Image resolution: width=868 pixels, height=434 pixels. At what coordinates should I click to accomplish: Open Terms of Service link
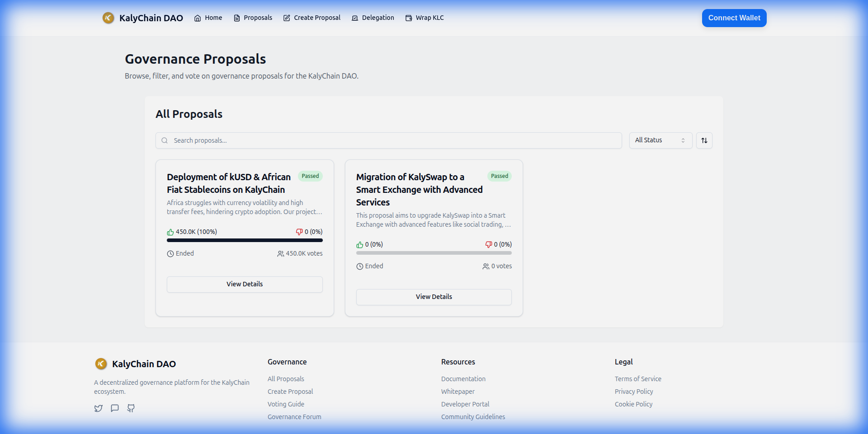(x=637, y=379)
